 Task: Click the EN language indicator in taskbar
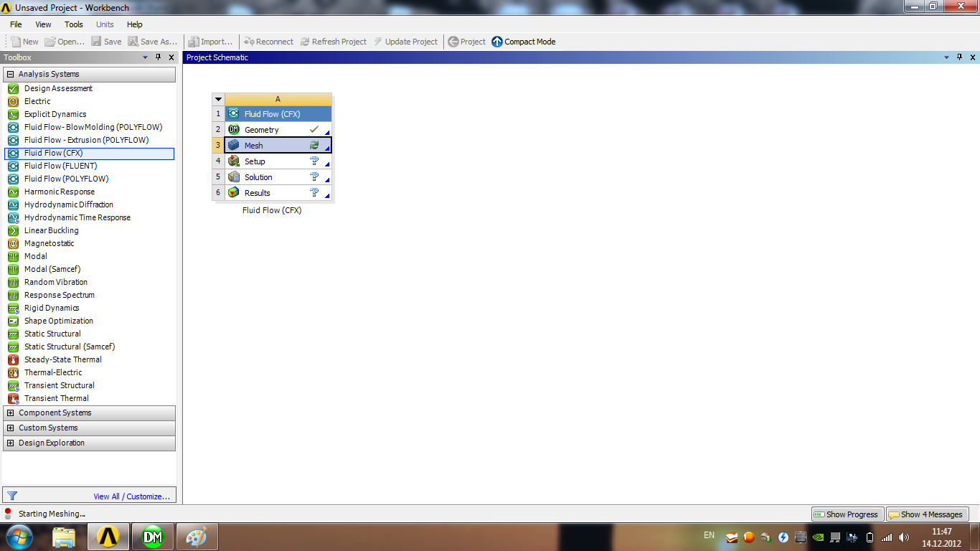709,535
